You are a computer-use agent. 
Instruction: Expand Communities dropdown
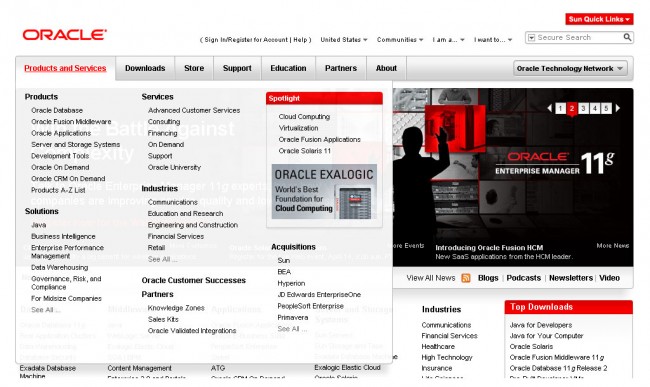[x=400, y=40]
